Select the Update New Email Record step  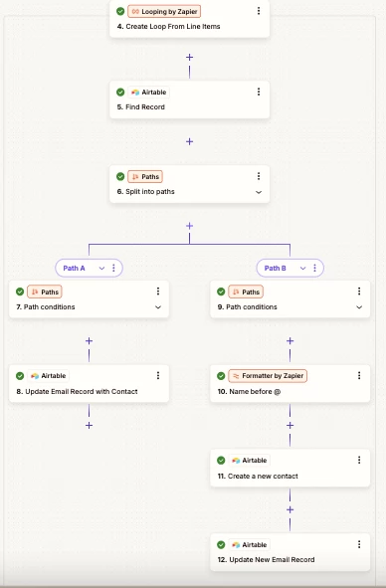[x=289, y=552]
